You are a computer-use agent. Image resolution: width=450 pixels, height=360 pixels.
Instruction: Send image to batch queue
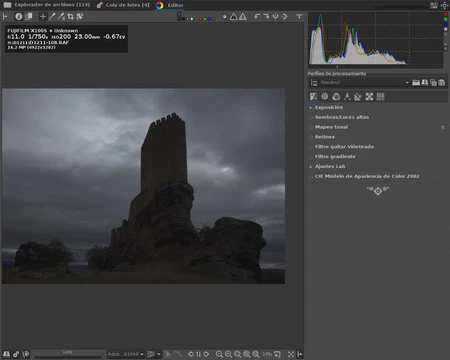[16, 354]
